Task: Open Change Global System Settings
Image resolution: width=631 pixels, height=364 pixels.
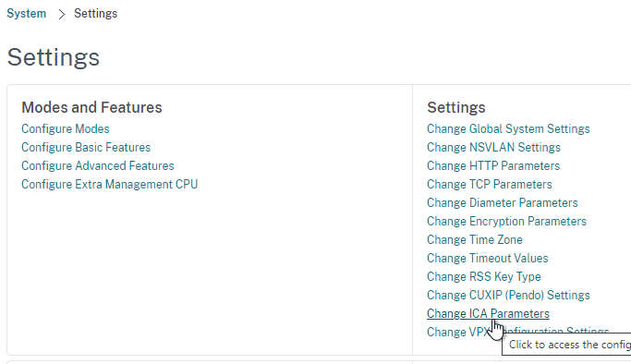Action: click(x=508, y=128)
